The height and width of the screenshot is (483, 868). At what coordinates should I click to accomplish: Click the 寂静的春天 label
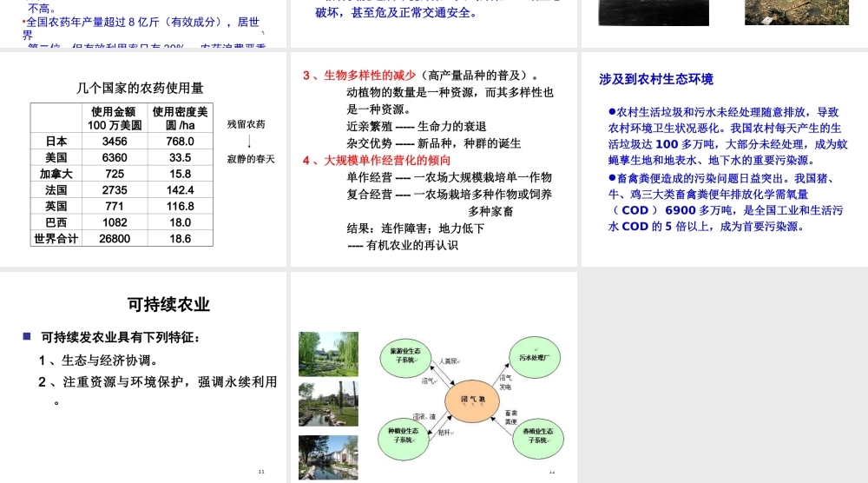point(251,159)
